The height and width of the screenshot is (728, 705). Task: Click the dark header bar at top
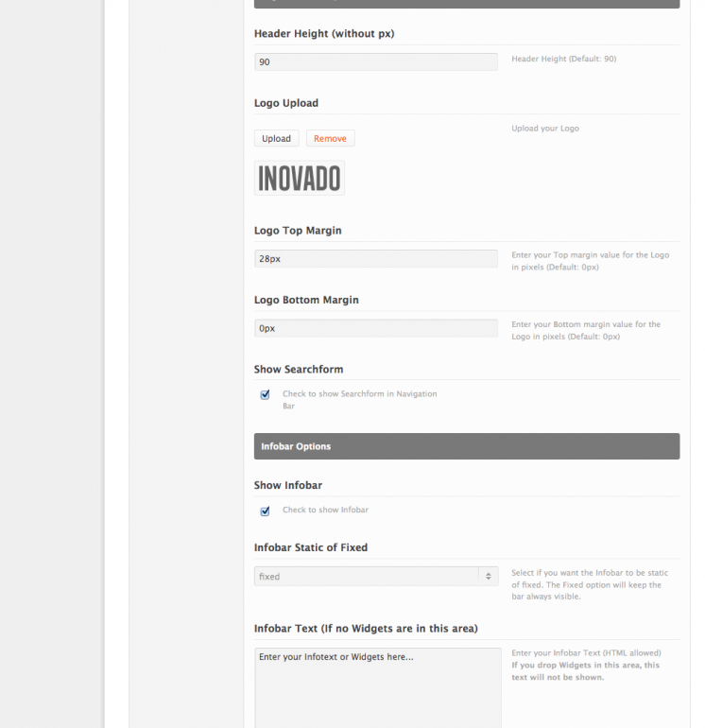(467, 4)
